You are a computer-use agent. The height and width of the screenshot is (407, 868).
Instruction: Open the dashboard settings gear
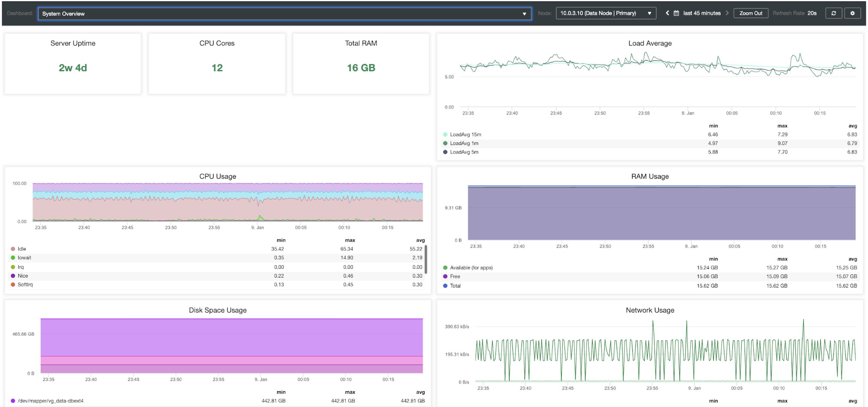coord(852,13)
